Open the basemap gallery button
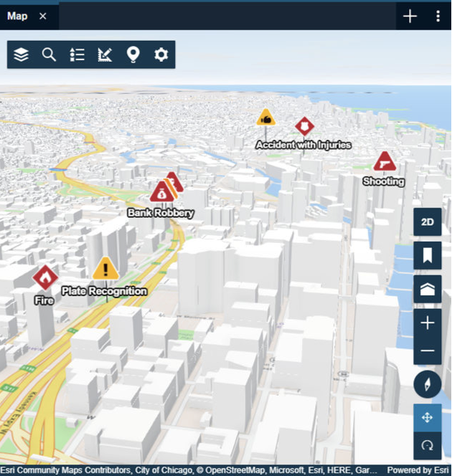This screenshot has width=452, height=476. [x=428, y=289]
